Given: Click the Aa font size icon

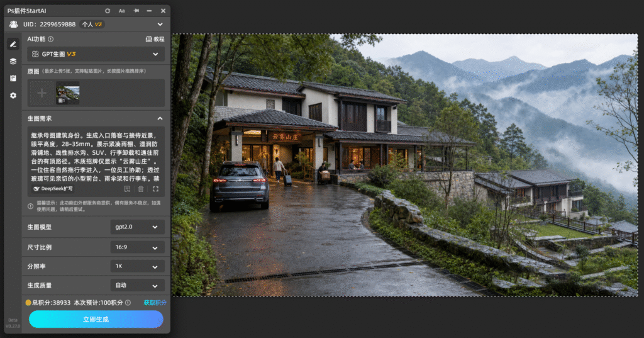Looking at the screenshot, I should tap(122, 11).
